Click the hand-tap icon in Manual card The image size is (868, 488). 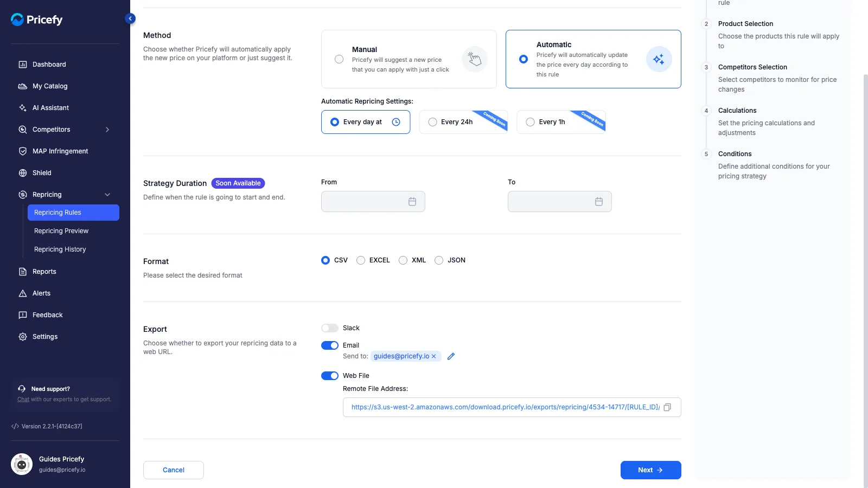475,59
